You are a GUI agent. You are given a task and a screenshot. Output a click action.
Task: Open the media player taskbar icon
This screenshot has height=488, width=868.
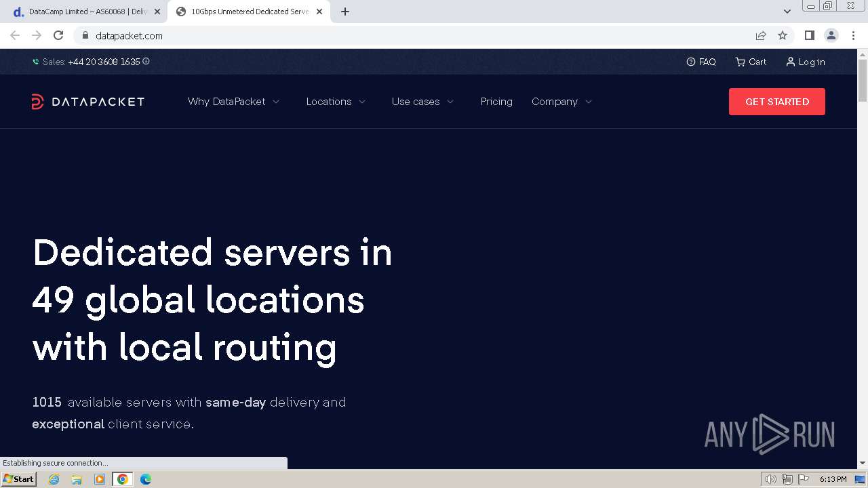click(100, 479)
